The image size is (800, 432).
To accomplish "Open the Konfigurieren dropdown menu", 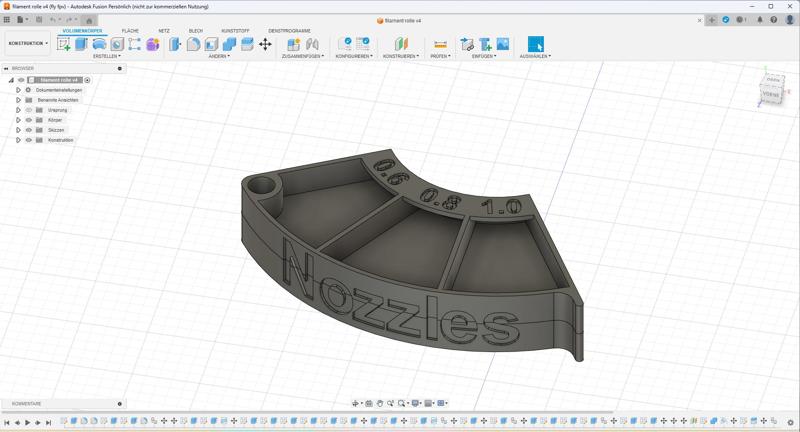I will coord(354,56).
